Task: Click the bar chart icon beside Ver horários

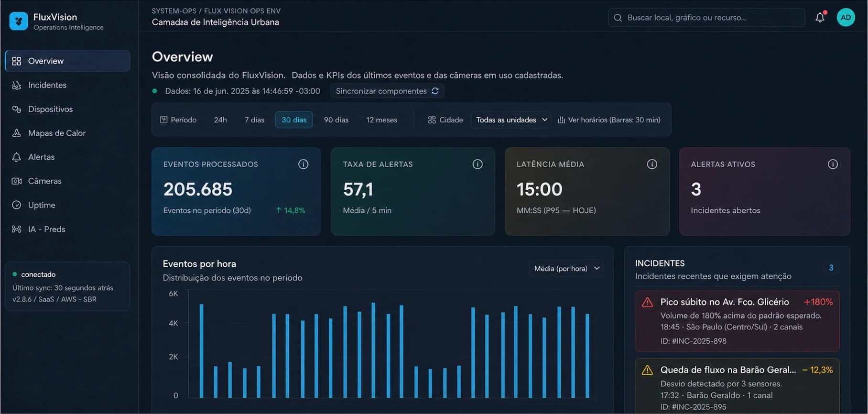Action: [562, 120]
